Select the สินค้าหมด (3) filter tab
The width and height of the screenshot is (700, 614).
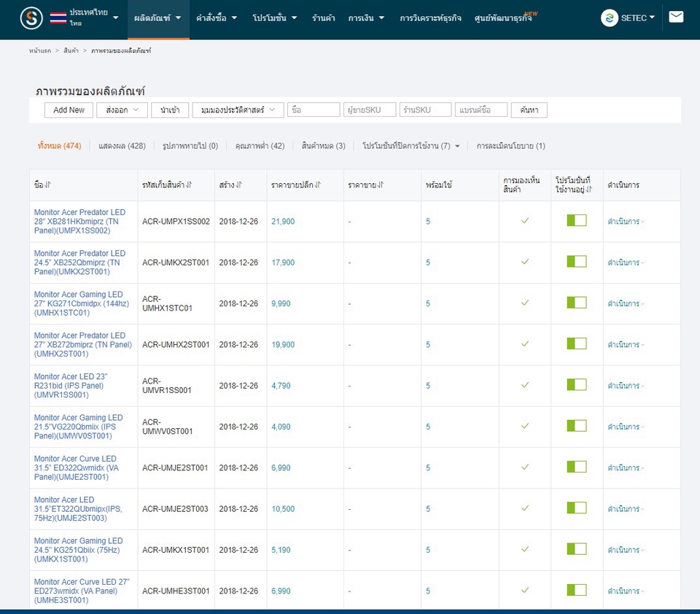pyautogui.click(x=323, y=146)
